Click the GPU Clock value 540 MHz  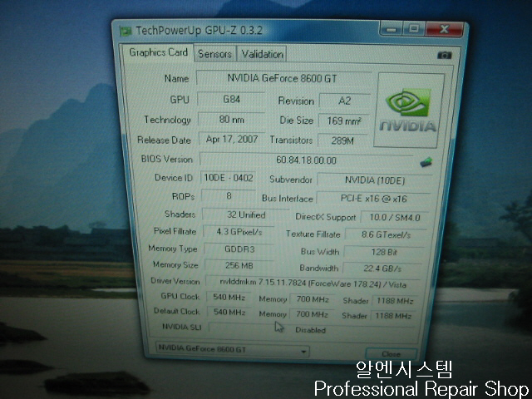coord(229,298)
